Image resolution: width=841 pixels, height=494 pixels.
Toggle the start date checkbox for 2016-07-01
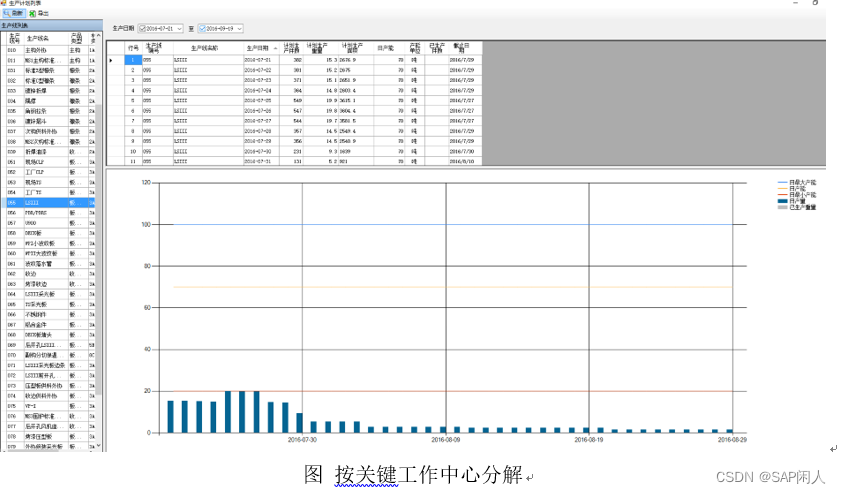(142, 28)
